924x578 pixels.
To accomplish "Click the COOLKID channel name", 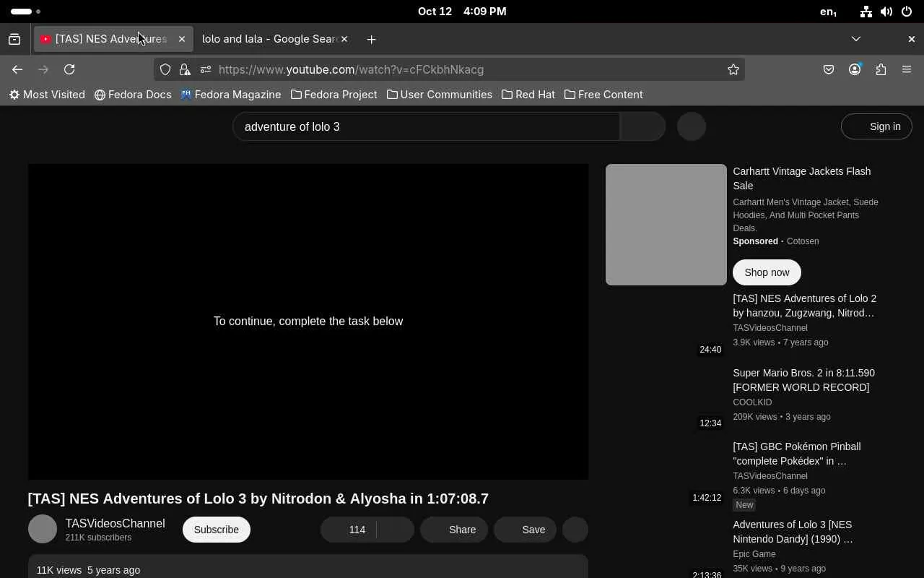I will pos(752,402).
